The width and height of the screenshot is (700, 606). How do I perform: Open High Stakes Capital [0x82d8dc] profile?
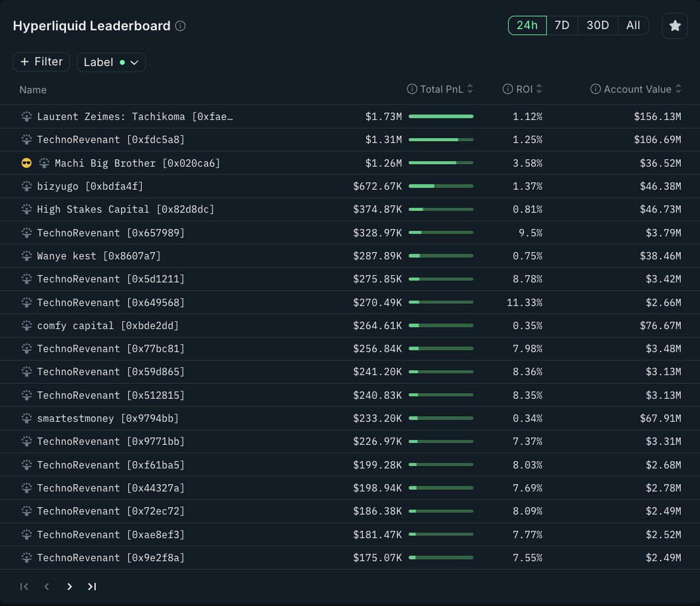tap(125, 209)
